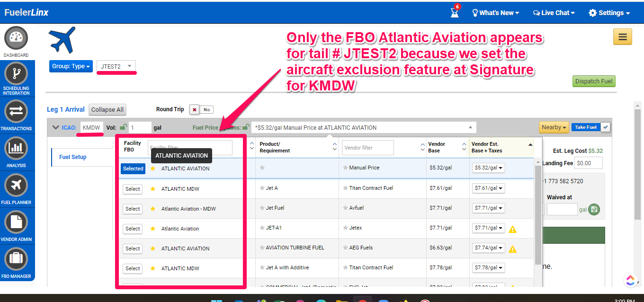Viewport: 644px width, 302px height.
Task: Click Select for Atlantic Aviation - MDW row
Action: point(133,209)
